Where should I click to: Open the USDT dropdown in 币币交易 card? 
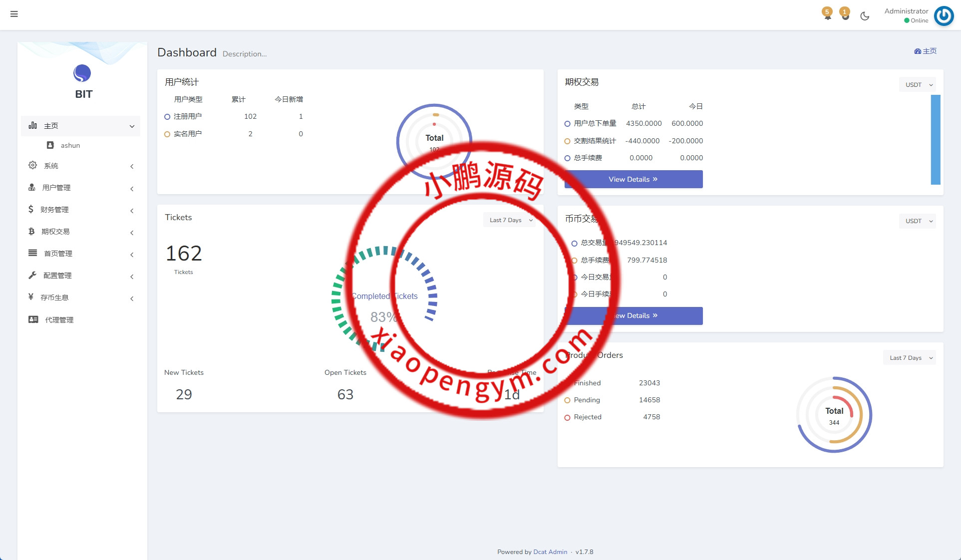click(x=918, y=221)
